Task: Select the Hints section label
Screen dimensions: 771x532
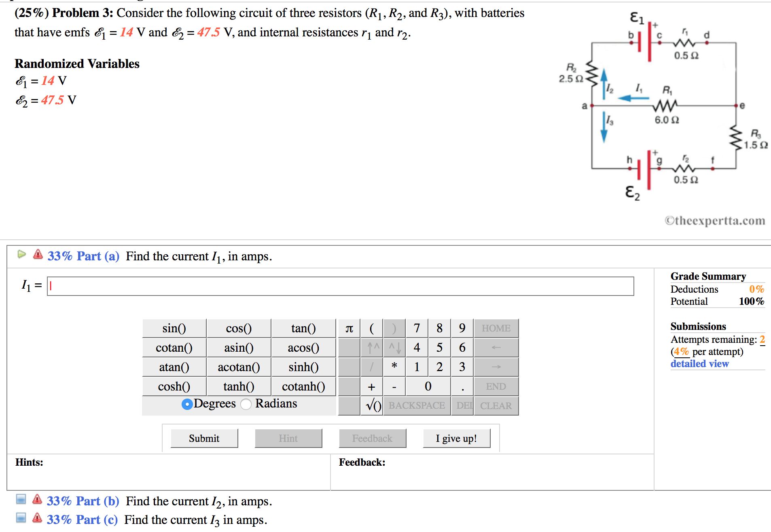Action: click(28, 462)
